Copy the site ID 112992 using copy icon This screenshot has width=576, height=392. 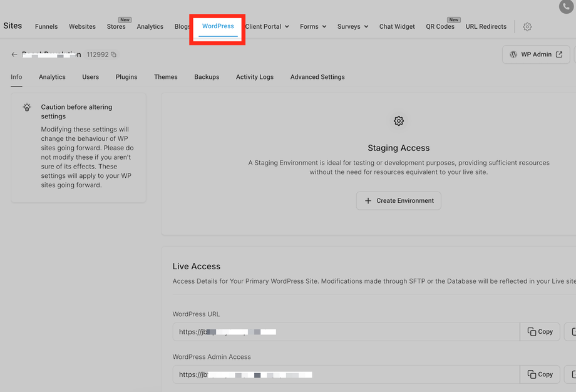coord(114,54)
